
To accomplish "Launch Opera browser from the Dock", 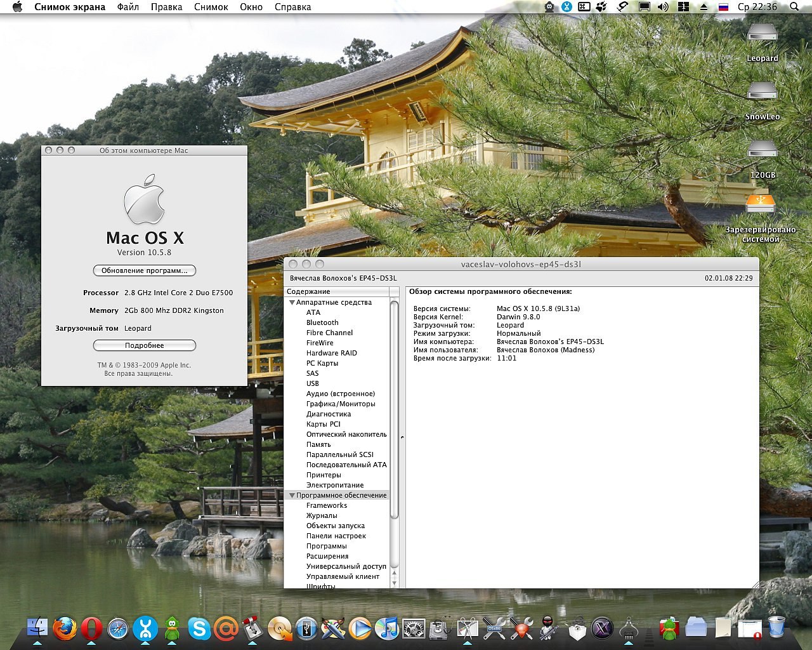I will 91,628.
